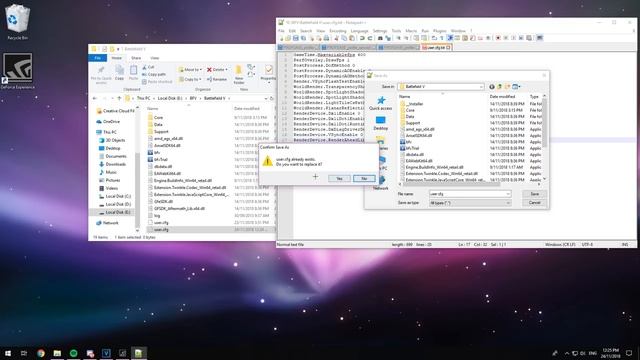Open the View tab in File Explorer ribbon
This screenshot has height=360, width=640.
point(155,58)
